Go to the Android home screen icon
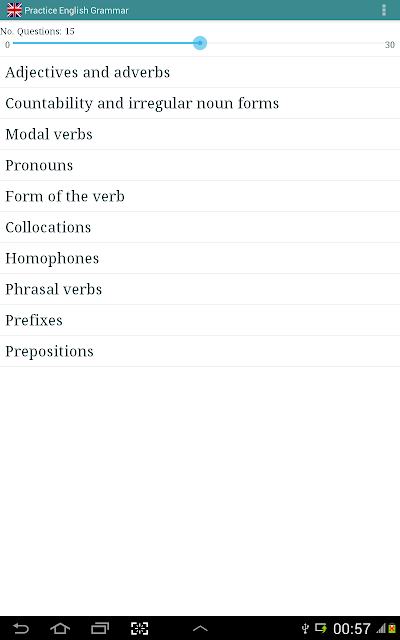The image size is (400, 640). (60, 628)
